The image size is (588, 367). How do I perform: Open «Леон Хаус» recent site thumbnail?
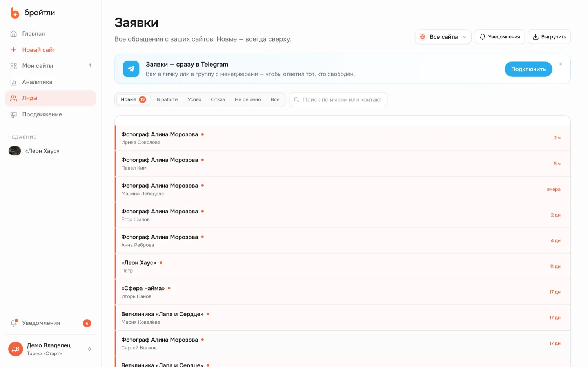pyautogui.click(x=15, y=151)
